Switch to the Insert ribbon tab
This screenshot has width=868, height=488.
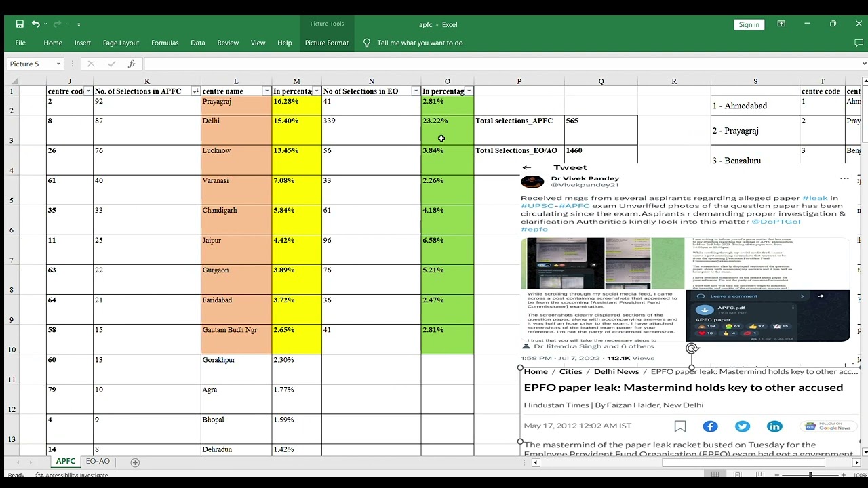click(83, 43)
